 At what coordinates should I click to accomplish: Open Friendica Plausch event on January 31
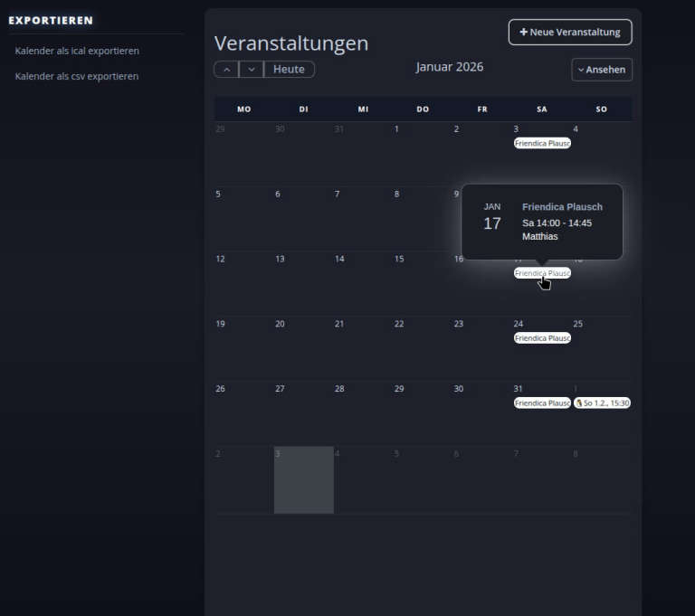[x=542, y=403]
